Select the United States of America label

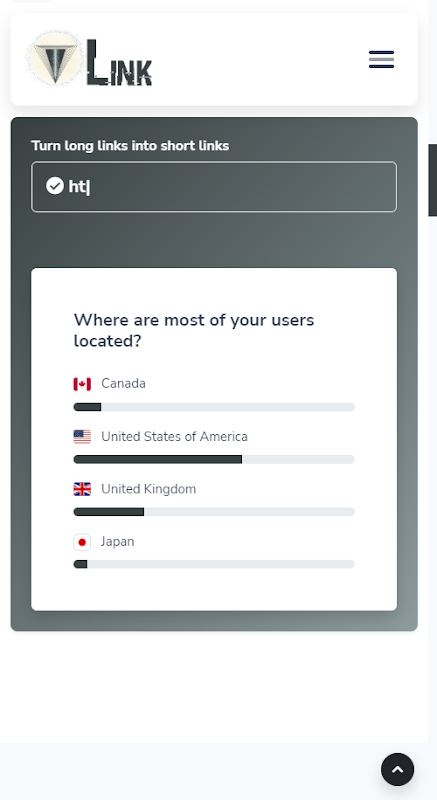[x=174, y=437]
